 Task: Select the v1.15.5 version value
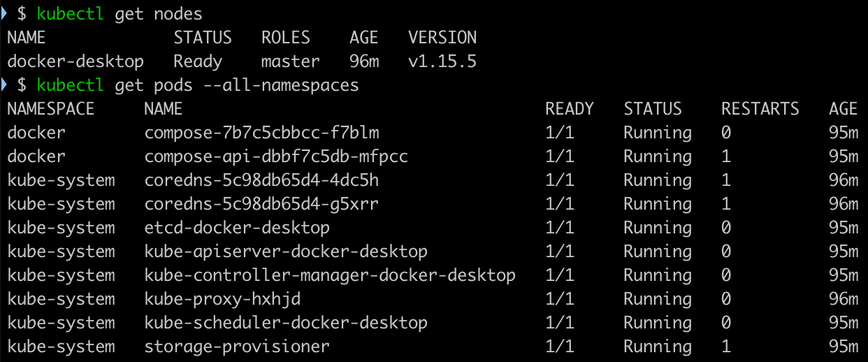442,61
